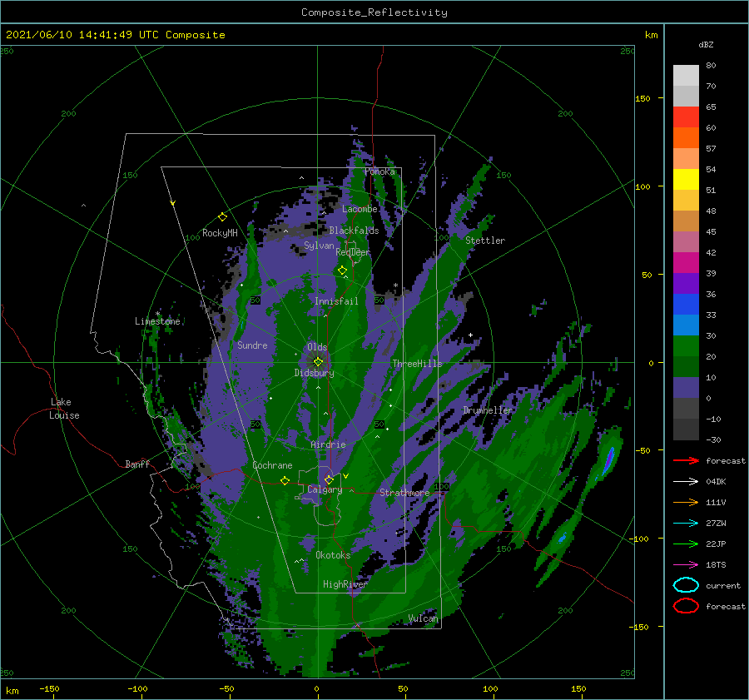Click the 100 tick on bottom km axis

point(490,688)
